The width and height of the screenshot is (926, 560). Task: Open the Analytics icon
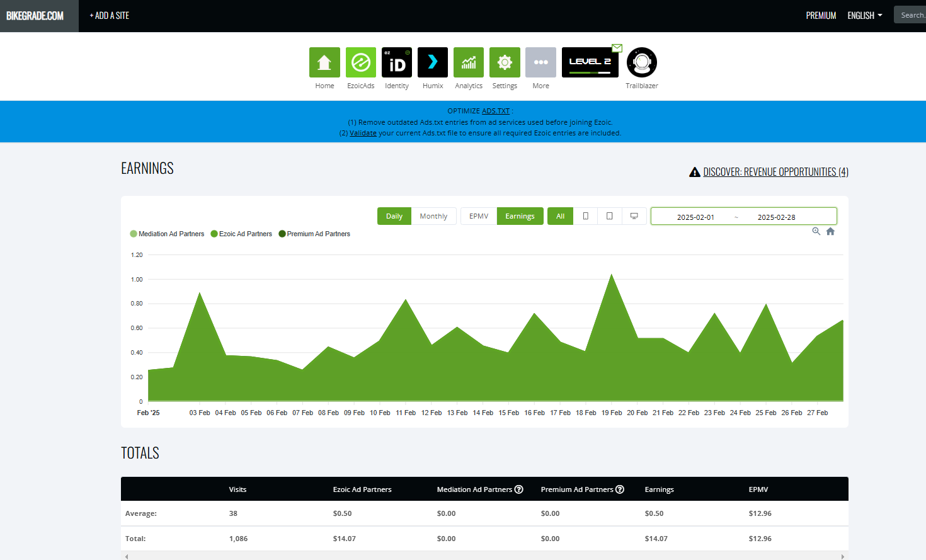click(469, 62)
